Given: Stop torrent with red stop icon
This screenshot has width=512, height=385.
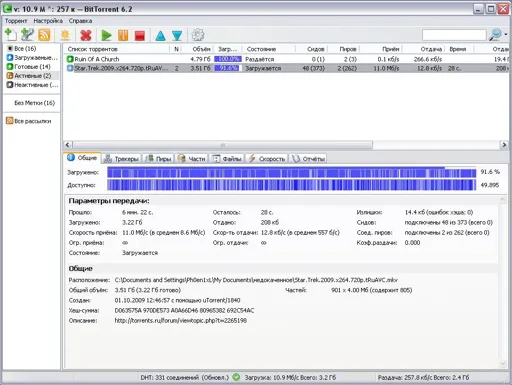Looking at the screenshot, I should point(140,35).
